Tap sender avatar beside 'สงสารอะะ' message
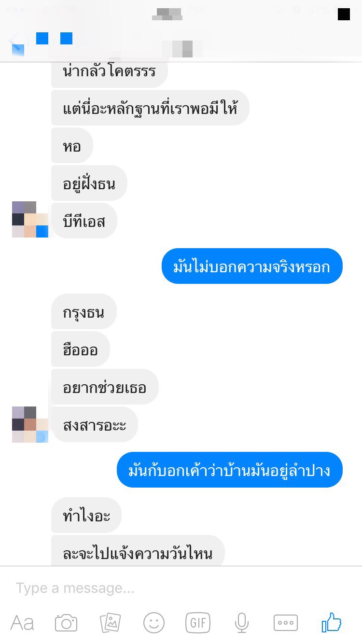Viewport: 362px width, 644px height. (x=30, y=424)
